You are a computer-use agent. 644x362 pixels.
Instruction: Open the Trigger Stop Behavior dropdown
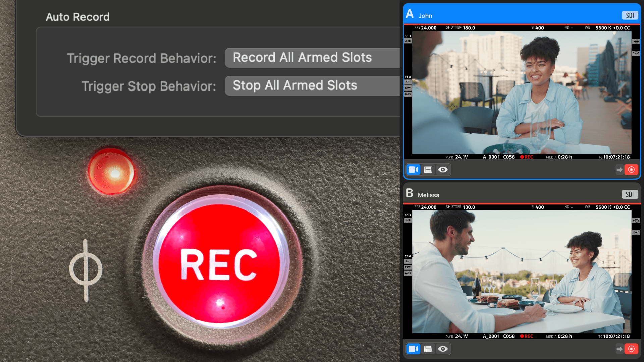tap(312, 86)
